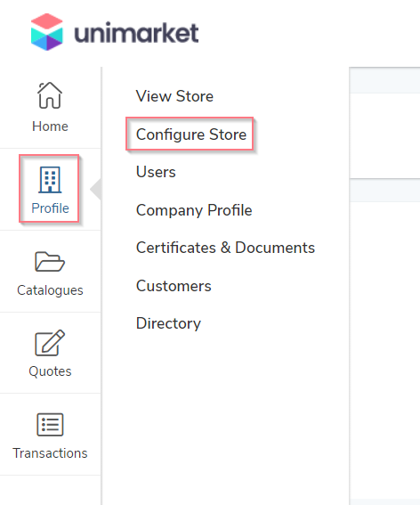
Task: Open the Users menu item
Action: coord(156,172)
